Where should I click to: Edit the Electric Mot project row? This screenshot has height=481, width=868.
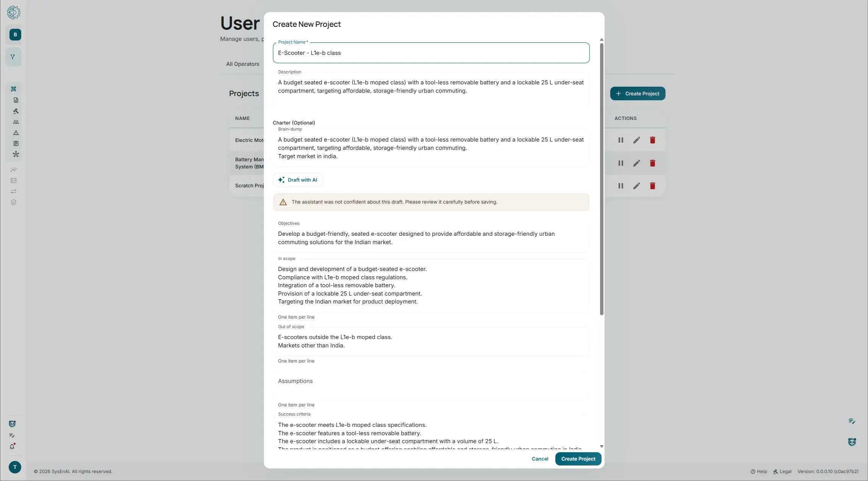pos(637,140)
